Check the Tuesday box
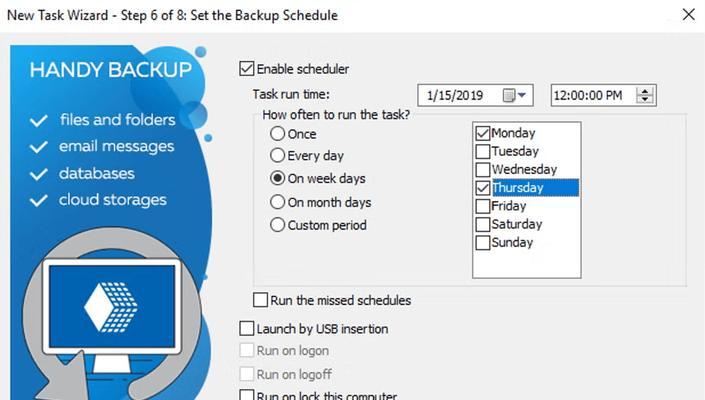Viewport: 705px width, 400px height. [x=482, y=151]
